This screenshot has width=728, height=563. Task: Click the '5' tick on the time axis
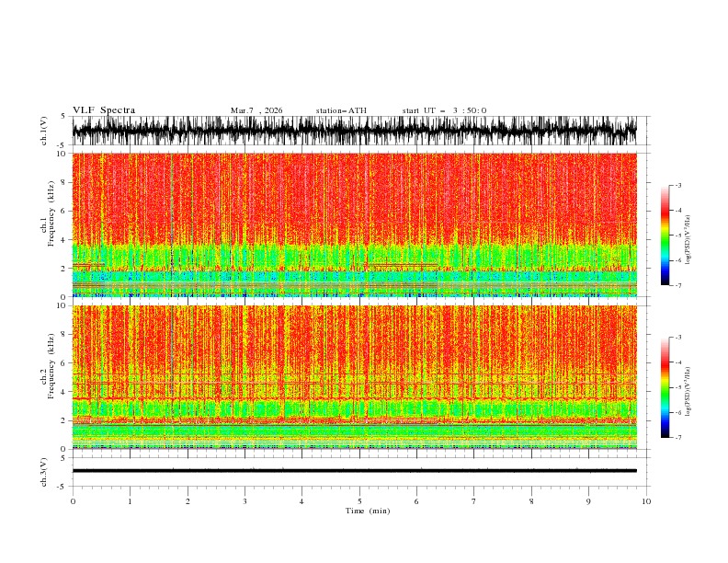[x=359, y=501]
